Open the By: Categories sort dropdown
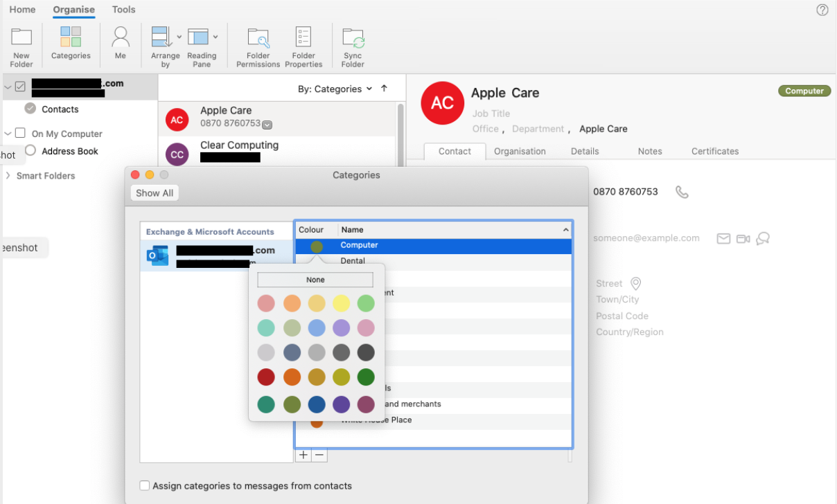 point(335,89)
